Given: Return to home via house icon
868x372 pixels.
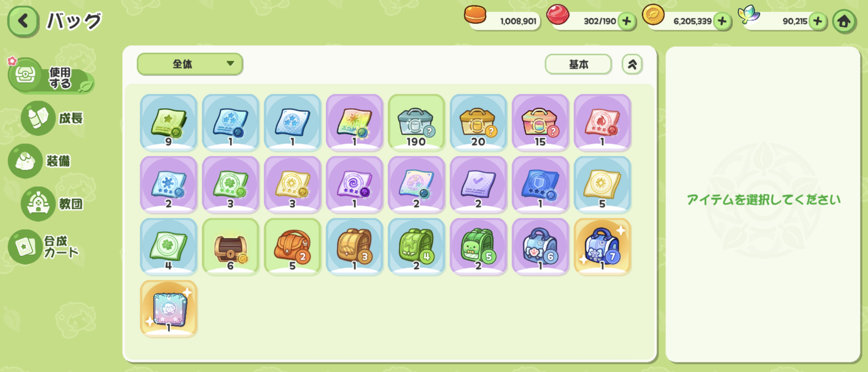Looking at the screenshot, I should tap(844, 21).
